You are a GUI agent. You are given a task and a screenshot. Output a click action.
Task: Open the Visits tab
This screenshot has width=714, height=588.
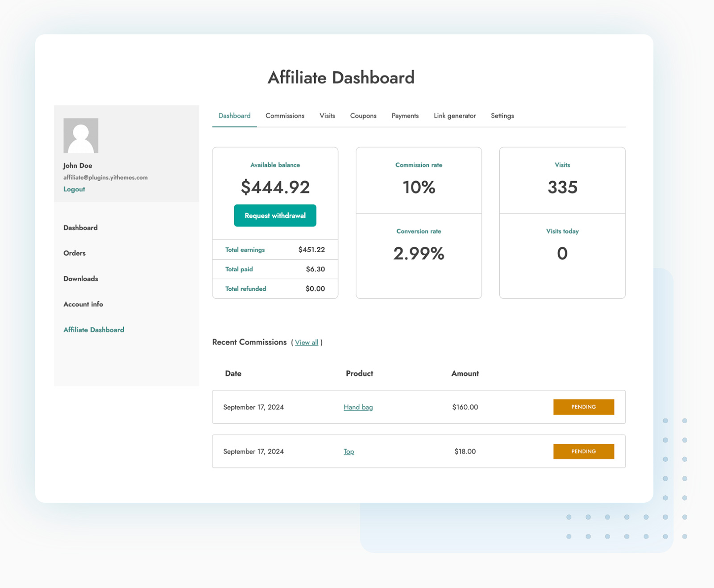point(327,116)
